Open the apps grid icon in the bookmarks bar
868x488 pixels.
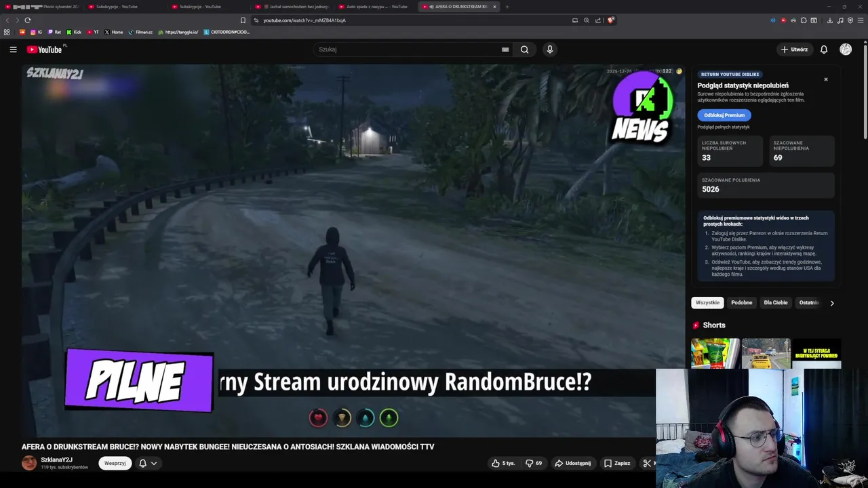click(x=7, y=32)
